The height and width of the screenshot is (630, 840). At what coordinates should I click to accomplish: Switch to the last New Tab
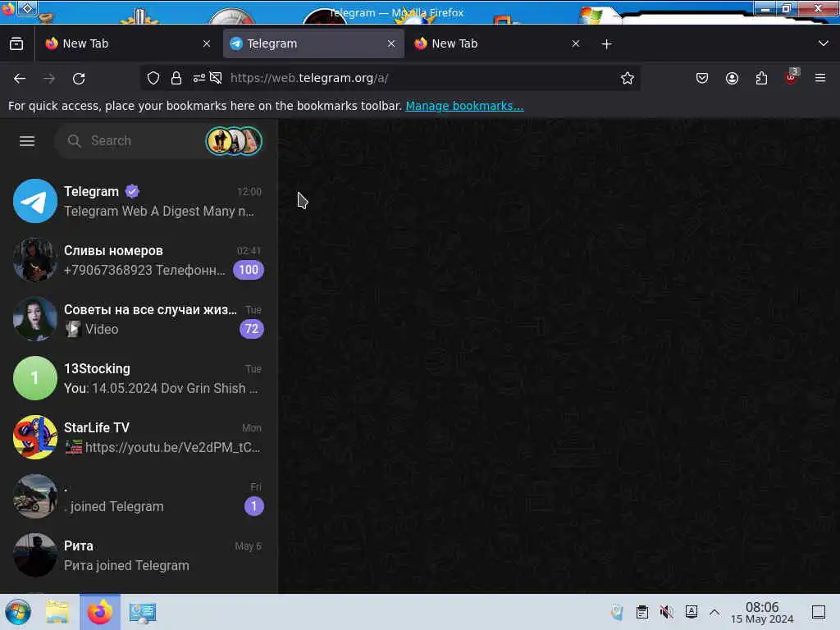[496, 44]
